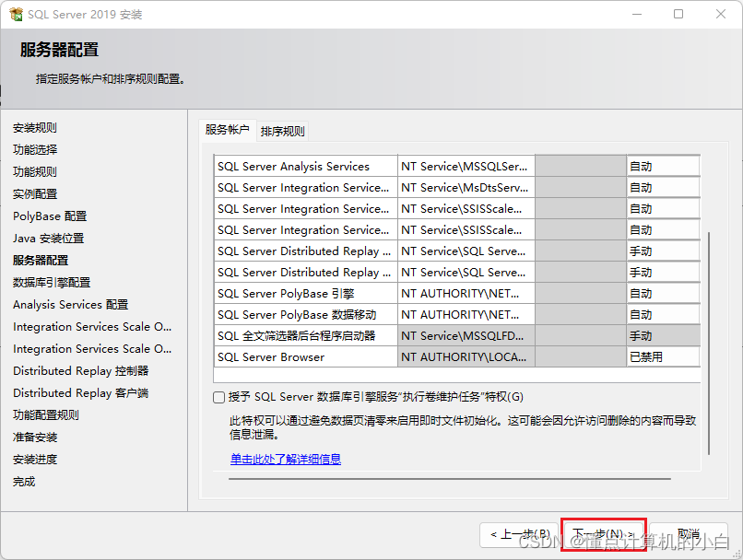This screenshot has width=743, height=560.
Task: Open 手动 startup type for SQL 全文筛选器后台程序启动器
Action: click(663, 335)
